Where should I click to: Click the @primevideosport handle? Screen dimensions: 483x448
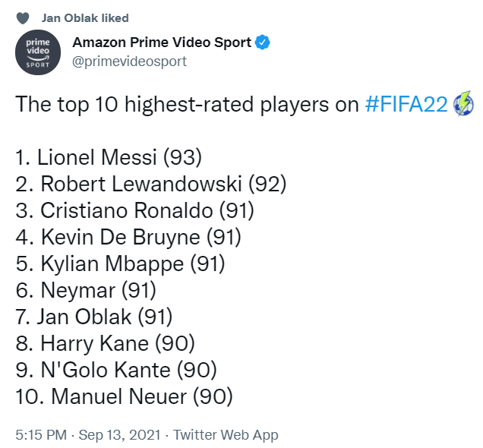(x=129, y=62)
